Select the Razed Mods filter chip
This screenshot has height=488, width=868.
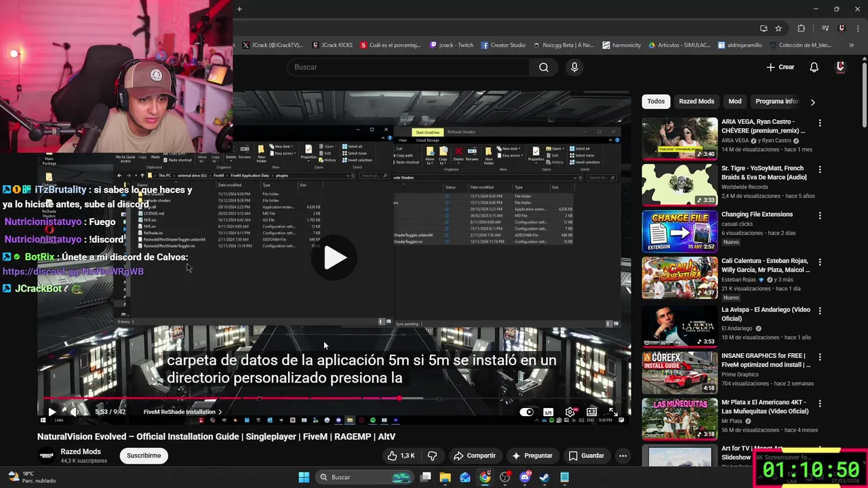point(696,101)
